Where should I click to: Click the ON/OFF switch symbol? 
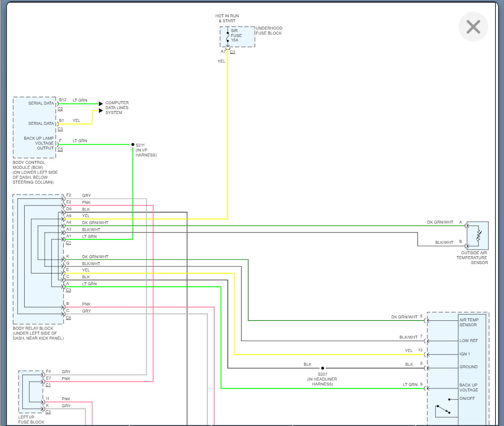443,409
